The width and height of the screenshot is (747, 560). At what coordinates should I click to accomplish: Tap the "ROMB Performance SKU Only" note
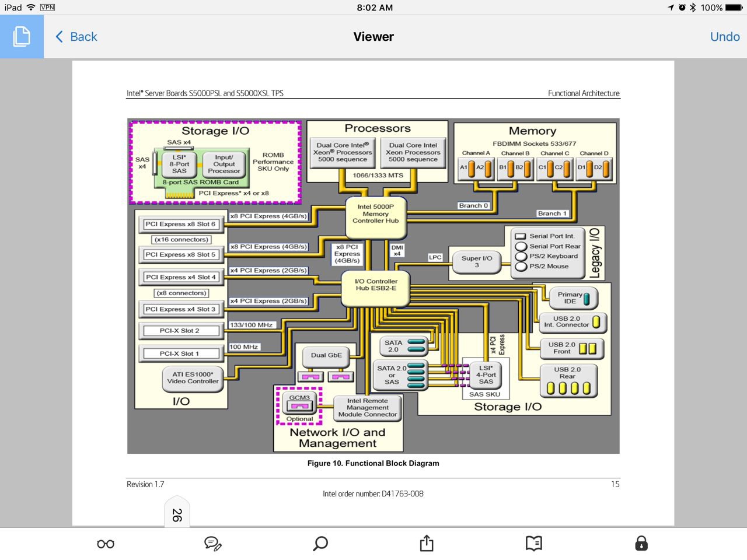(273, 162)
